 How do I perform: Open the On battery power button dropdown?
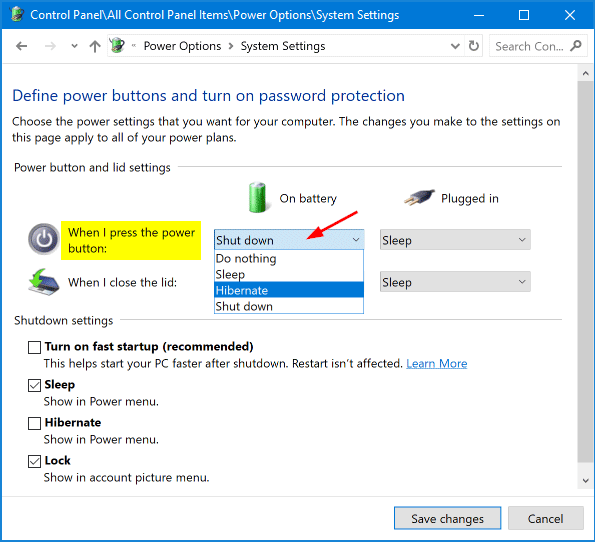[289, 240]
